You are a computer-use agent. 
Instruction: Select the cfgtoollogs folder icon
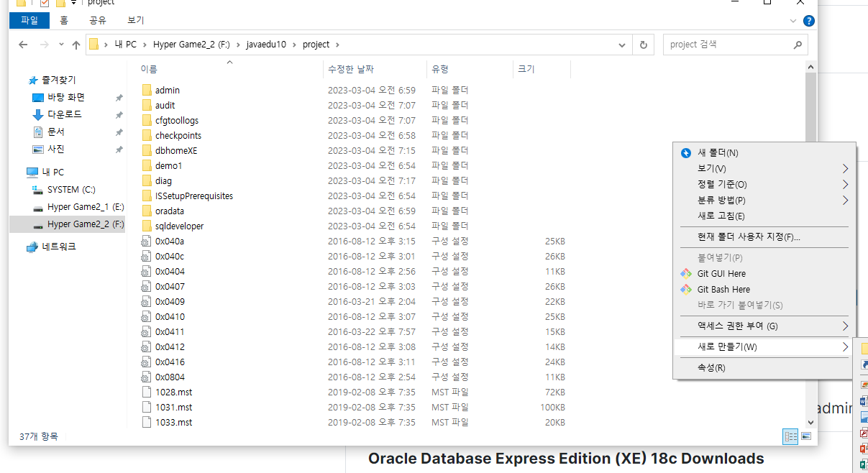coord(147,120)
